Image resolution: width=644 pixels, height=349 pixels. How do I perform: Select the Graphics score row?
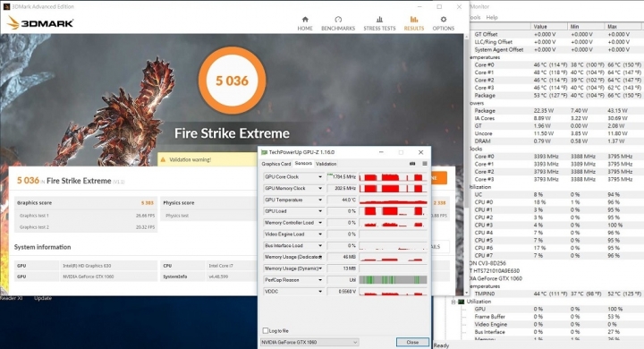pos(86,202)
